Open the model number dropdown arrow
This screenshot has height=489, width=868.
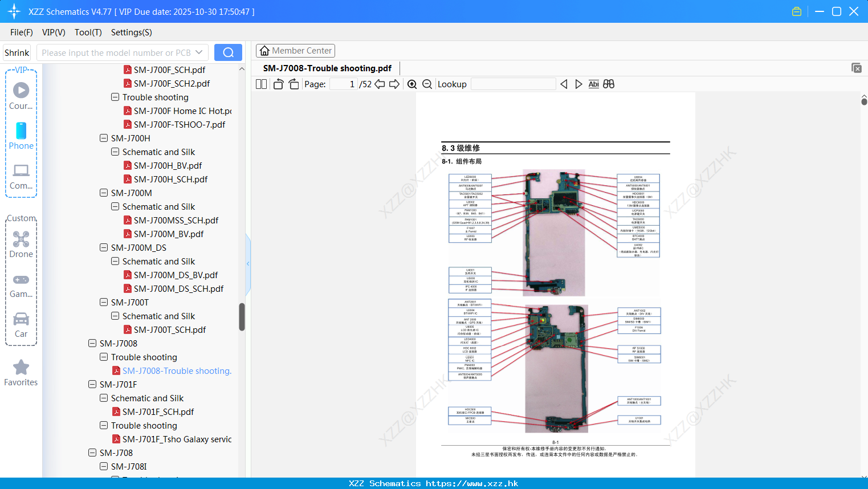pyautogui.click(x=199, y=52)
